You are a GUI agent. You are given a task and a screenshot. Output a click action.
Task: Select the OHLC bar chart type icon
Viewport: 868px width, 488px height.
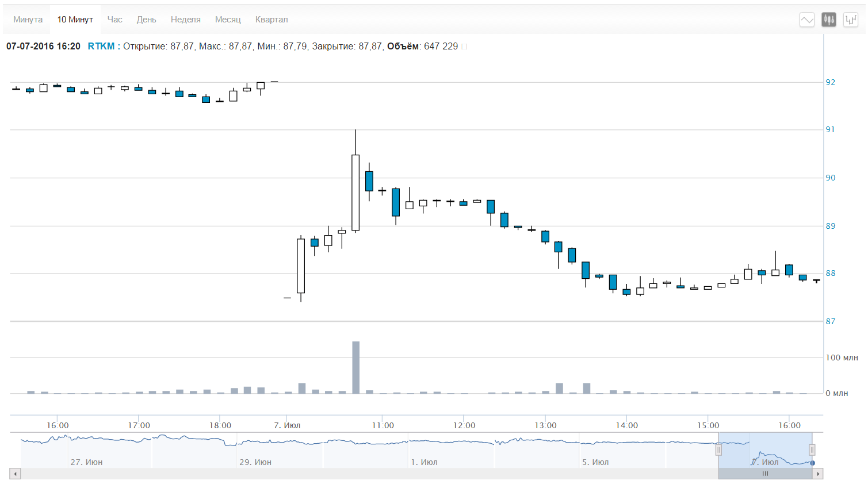click(x=851, y=20)
